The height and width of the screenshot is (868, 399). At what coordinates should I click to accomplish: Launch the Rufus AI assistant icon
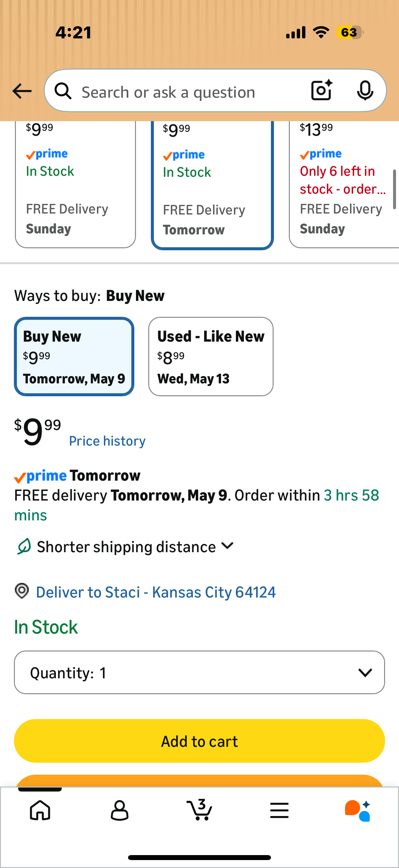tap(358, 810)
